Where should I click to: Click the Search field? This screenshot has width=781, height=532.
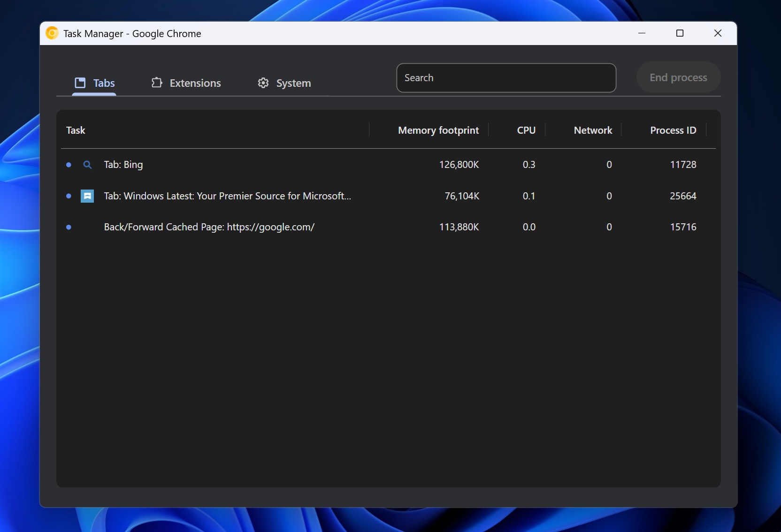click(x=506, y=78)
